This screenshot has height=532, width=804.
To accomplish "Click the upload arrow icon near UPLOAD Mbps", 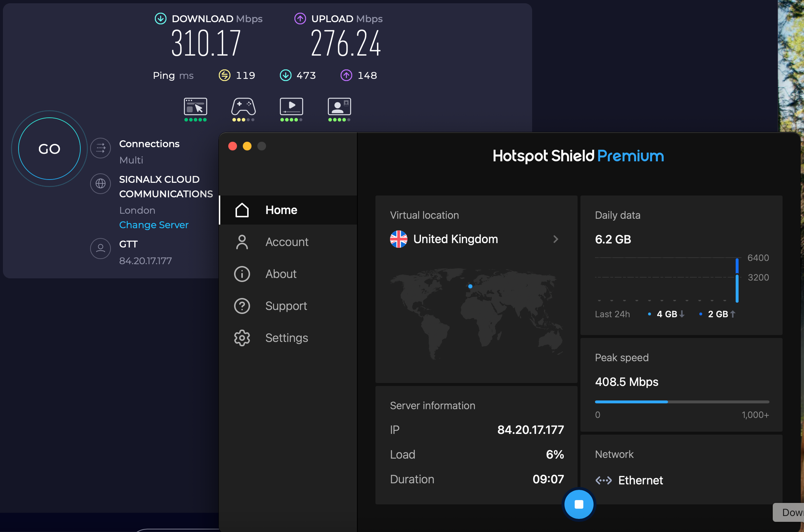I will (300, 19).
